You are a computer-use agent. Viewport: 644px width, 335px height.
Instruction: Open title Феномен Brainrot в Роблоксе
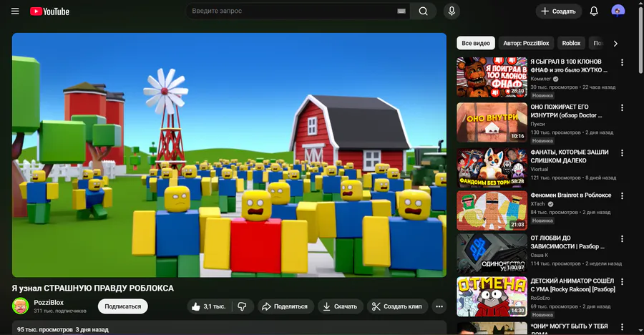[571, 195]
